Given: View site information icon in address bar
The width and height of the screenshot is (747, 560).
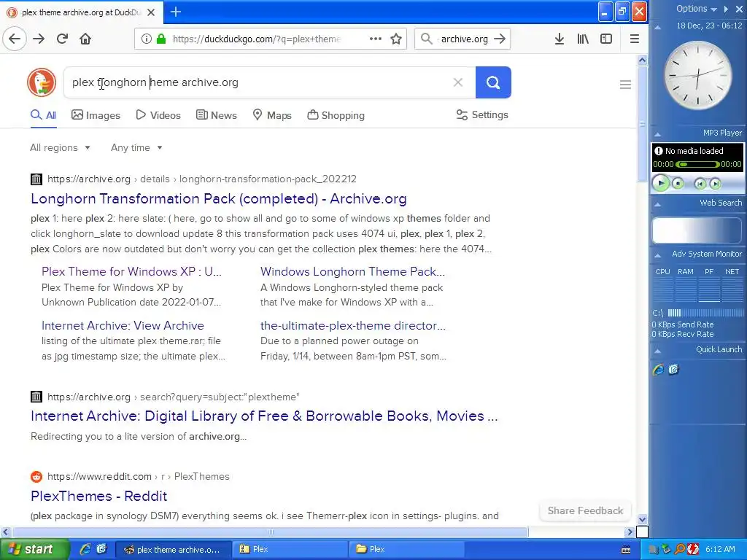Looking at the screenshot, I should (146, 39).
